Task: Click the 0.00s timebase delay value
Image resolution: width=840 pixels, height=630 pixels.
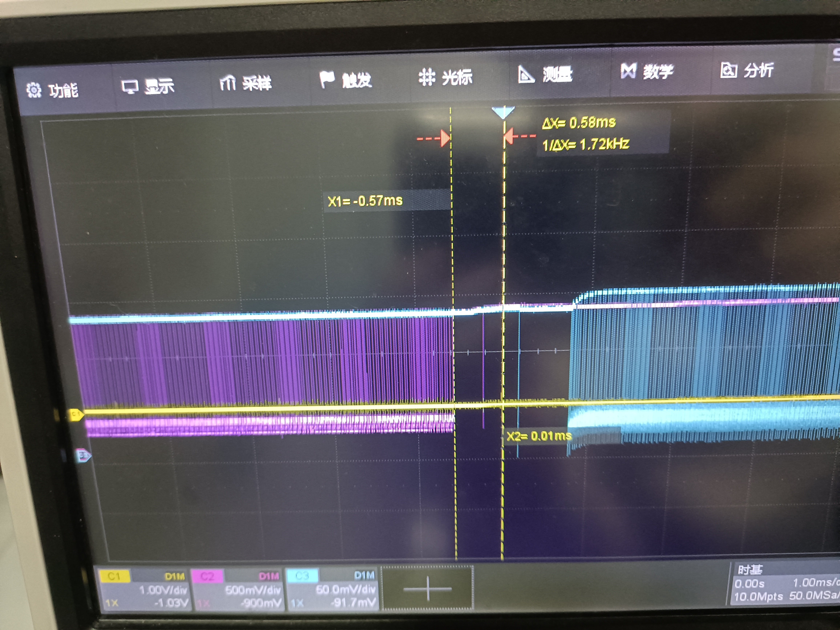Action: (749, 583)
